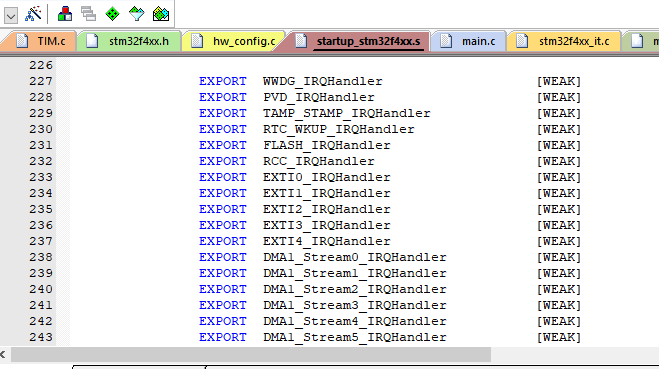Click line number 227 in the gutter
Image resolution: width=659 pixels, height=369 pixels.
click(x=41, y=81)
